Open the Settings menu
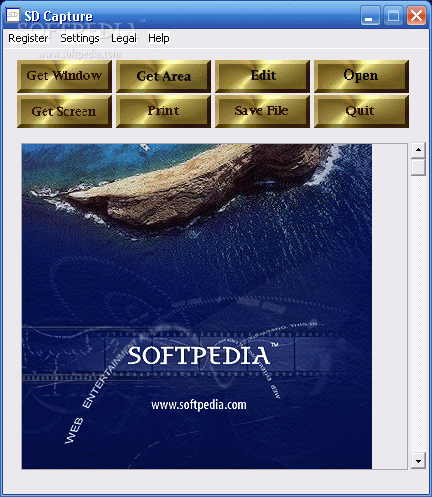The width and height of the screenshot is (432, 497). click(80, 38)
